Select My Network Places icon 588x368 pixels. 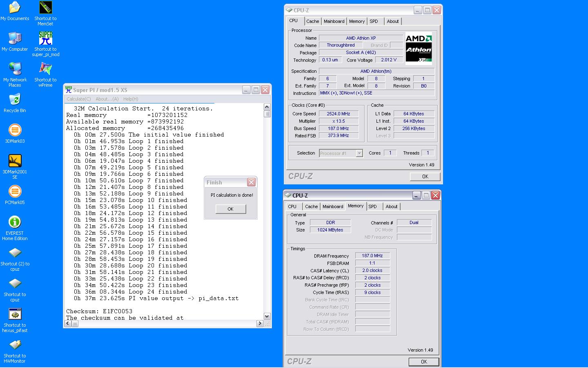tap(15, 75)
